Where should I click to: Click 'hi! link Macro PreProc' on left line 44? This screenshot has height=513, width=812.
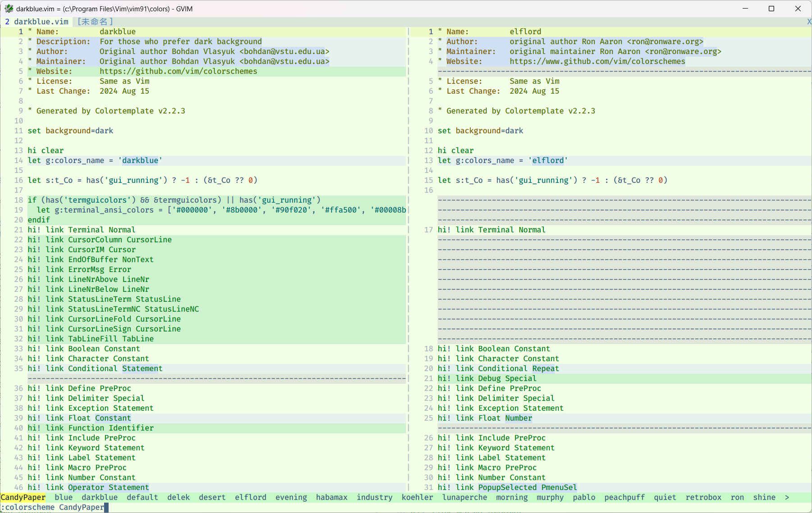77,468
